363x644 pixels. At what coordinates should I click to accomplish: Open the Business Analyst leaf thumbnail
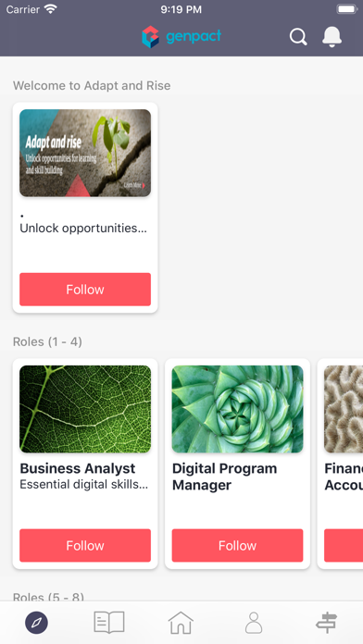[85, 409]
